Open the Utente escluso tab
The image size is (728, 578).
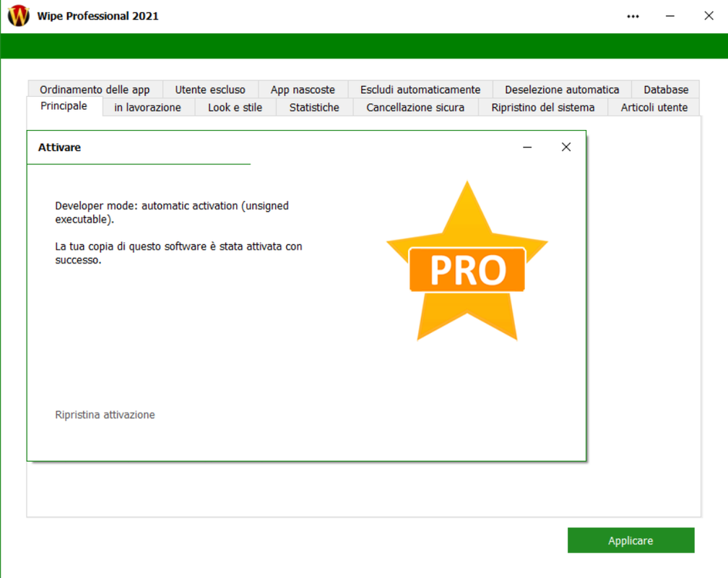pyautogui.click(x=210, y=89)
